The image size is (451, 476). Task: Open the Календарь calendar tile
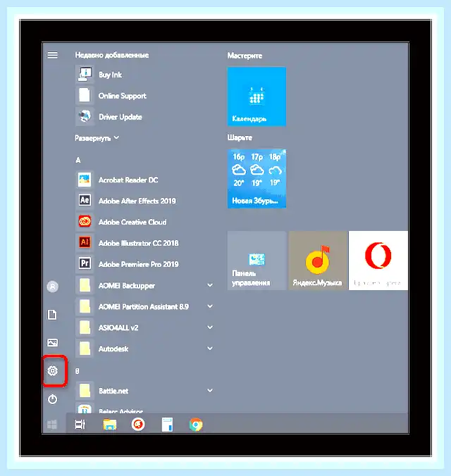(257, 96)
